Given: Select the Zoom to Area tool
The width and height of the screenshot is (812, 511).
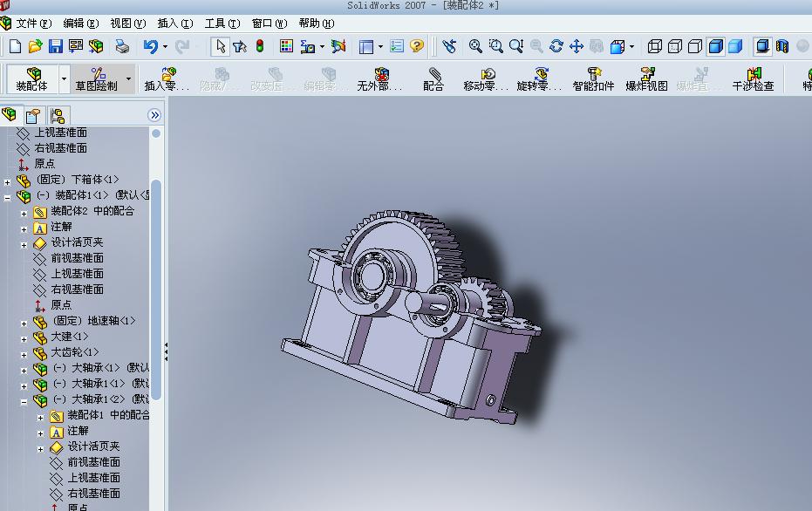Looking at the screenshot, I should pos(495,46).
